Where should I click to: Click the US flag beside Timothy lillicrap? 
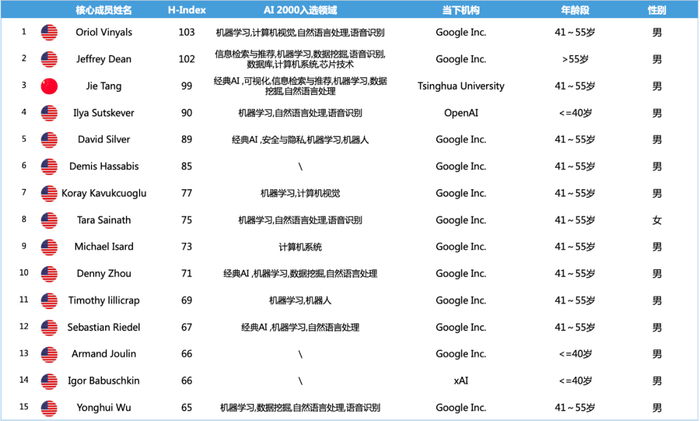click(x=49, y=300)
